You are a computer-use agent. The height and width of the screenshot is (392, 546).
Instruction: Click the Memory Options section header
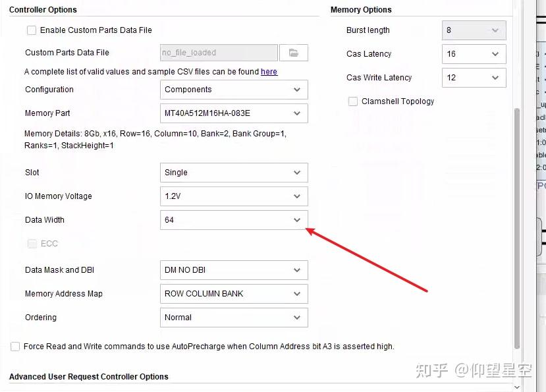[361, 9]
